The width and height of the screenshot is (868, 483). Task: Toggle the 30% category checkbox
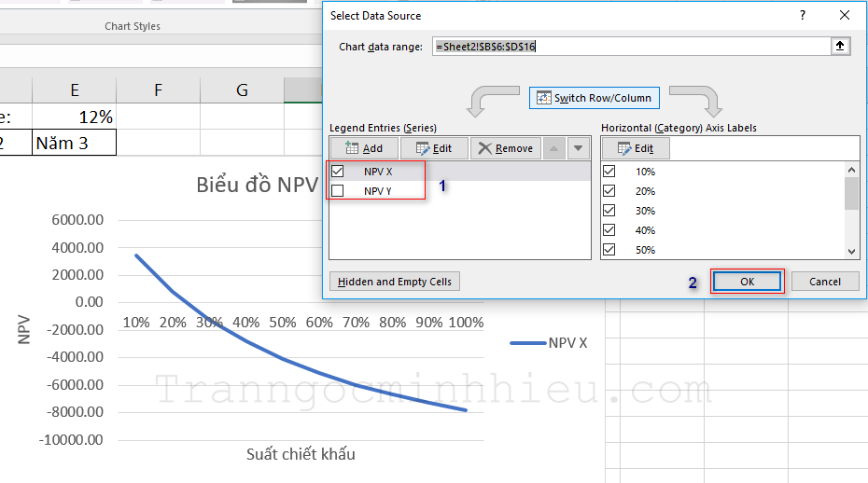click(x=609, y=211)
